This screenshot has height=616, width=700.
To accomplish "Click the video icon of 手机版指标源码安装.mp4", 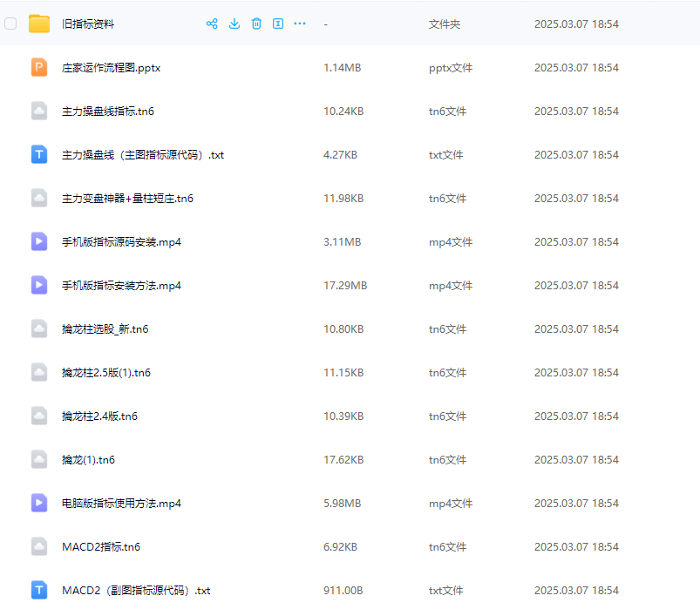I will [38, 241].
